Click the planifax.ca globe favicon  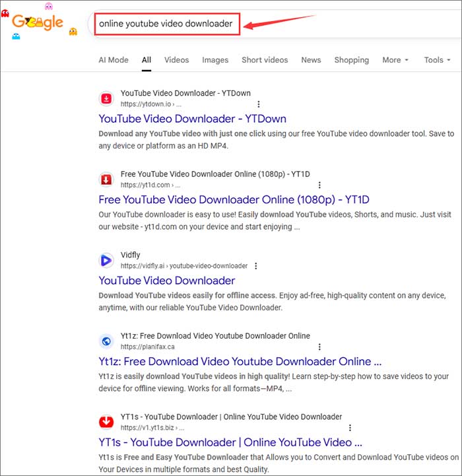[106, 341]
